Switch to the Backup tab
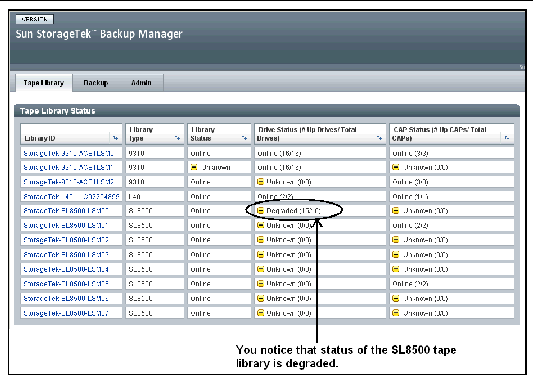This screenshot has height=382, width=533. [x=96, y=83]
